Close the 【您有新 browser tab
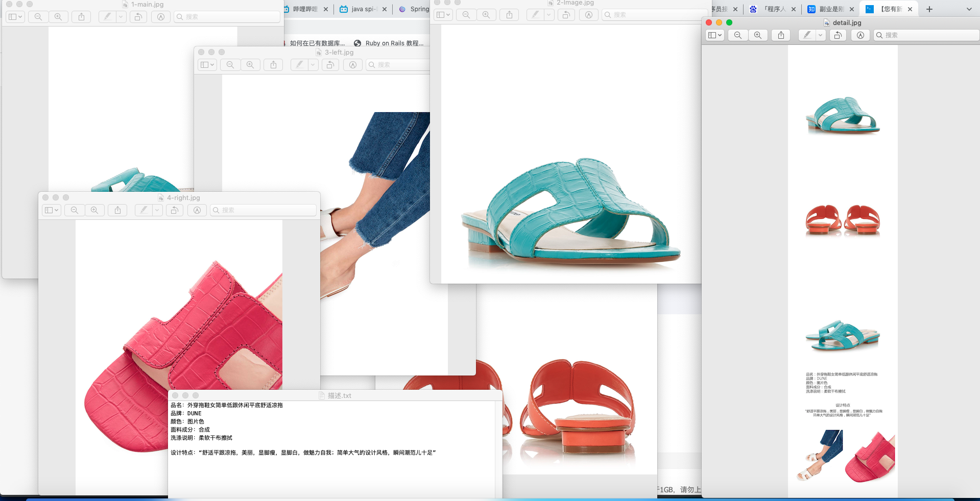 910,9
